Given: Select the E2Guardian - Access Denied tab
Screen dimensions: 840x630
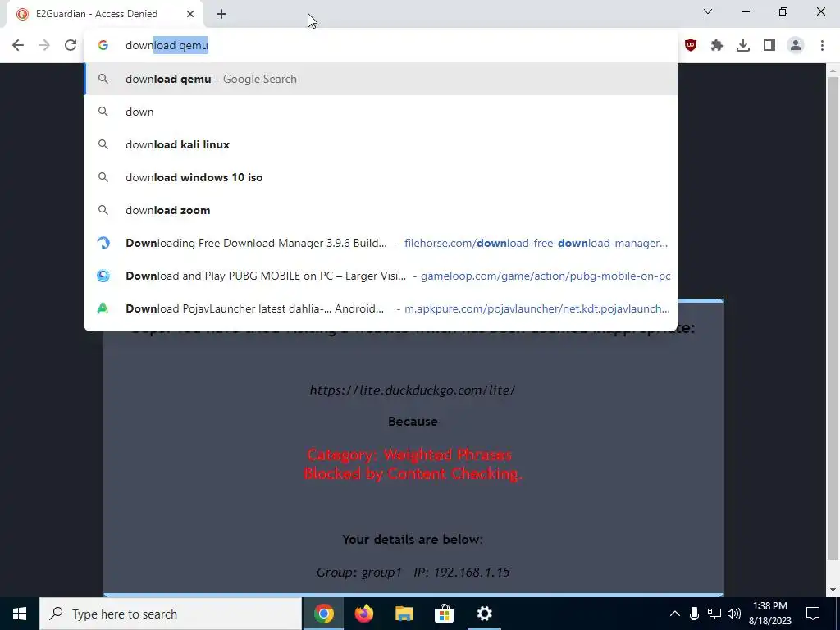Looking at the screenshot, I should point(105,14).
